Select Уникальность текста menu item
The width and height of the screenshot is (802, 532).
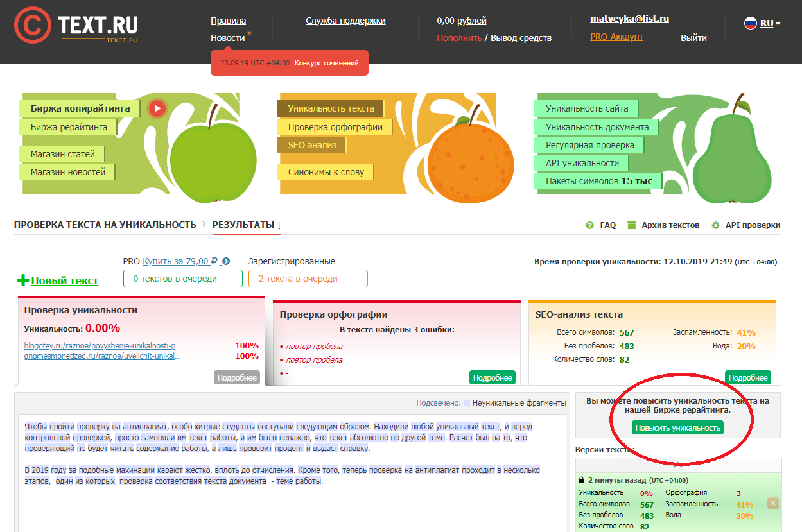[x=331, y=108]
